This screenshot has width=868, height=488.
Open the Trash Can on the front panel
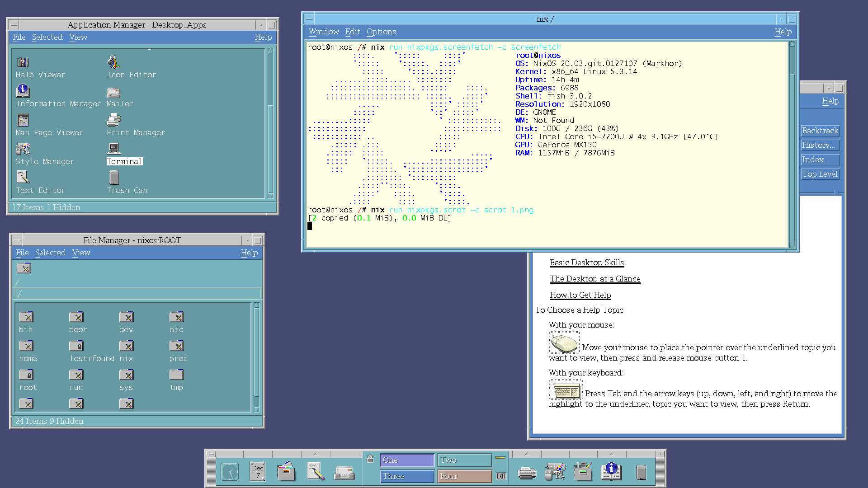[x=641, y=472]
